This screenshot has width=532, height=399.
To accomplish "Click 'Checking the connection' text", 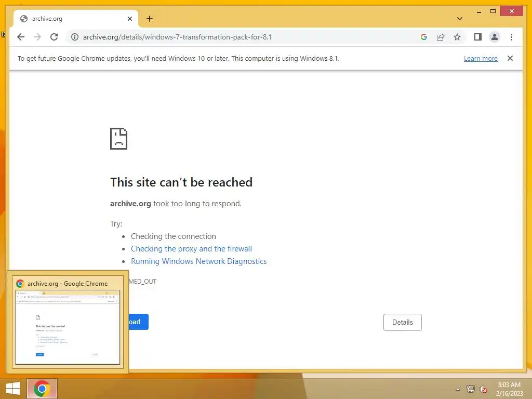I will [x=174, y=236].
